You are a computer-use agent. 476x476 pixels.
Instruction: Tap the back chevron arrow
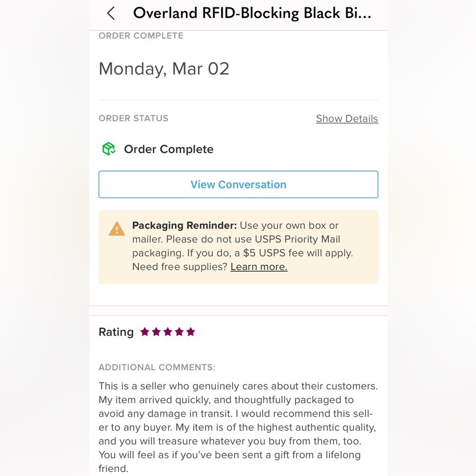110,13
